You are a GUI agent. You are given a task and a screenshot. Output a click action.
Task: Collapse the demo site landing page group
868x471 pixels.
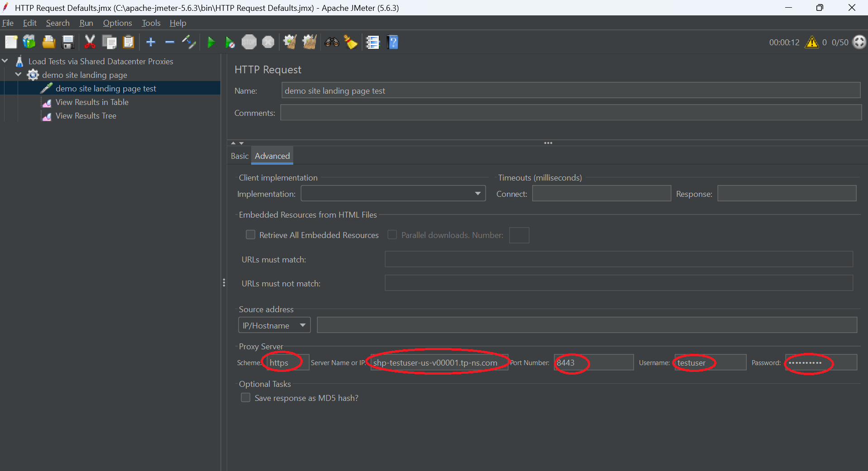pos(19,74)
